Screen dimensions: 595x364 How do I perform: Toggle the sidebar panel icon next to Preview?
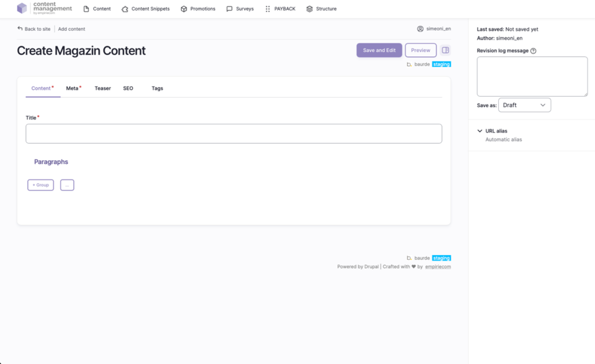445,50
